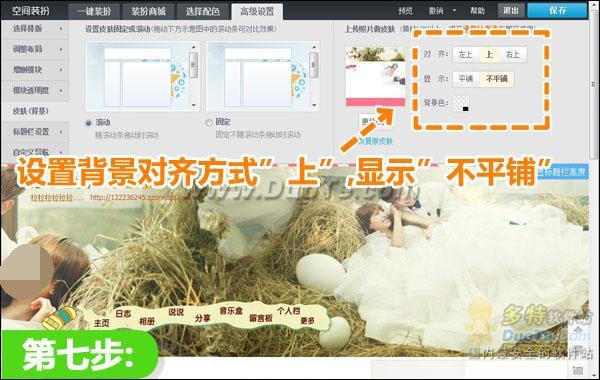Click the down arrow of the fixed preview scrollbar

click(314, 105)
